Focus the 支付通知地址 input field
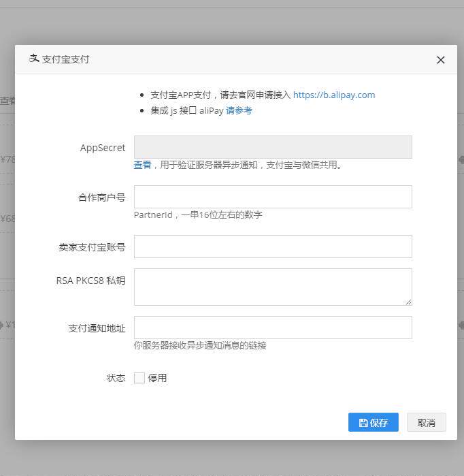The width and height of the screenshot is (464, 476). (273, 328)
